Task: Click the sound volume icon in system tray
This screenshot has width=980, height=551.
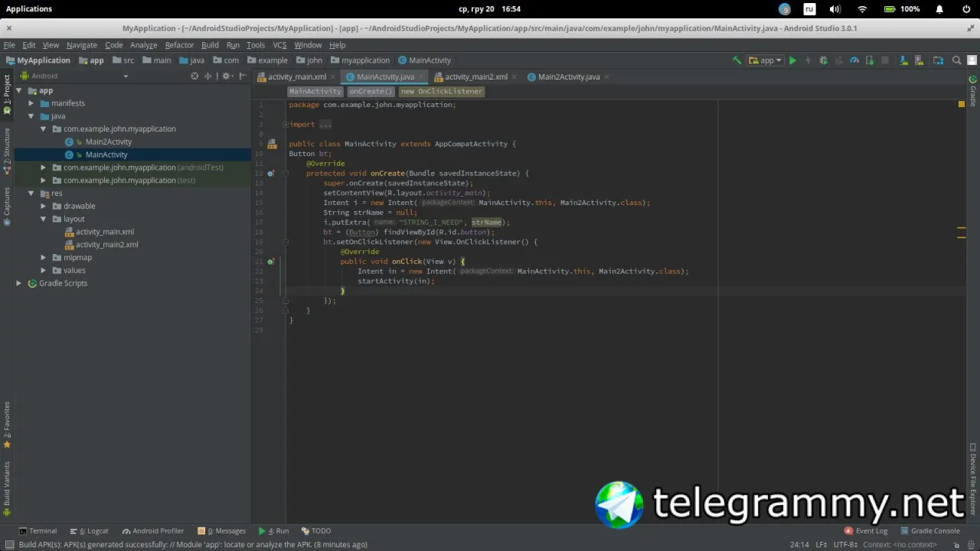Action: (835, 9)
